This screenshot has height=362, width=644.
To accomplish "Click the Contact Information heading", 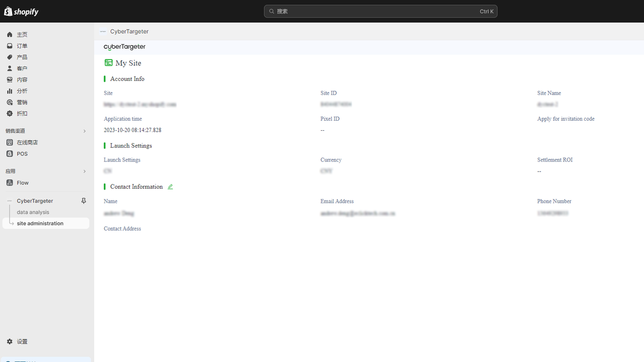I will click(x=136, y=187).
